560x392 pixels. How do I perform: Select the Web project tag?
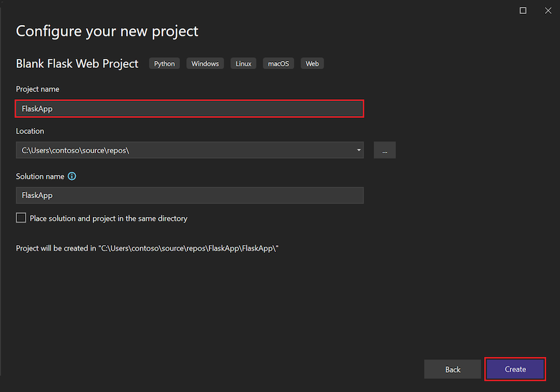pos(312,63)
